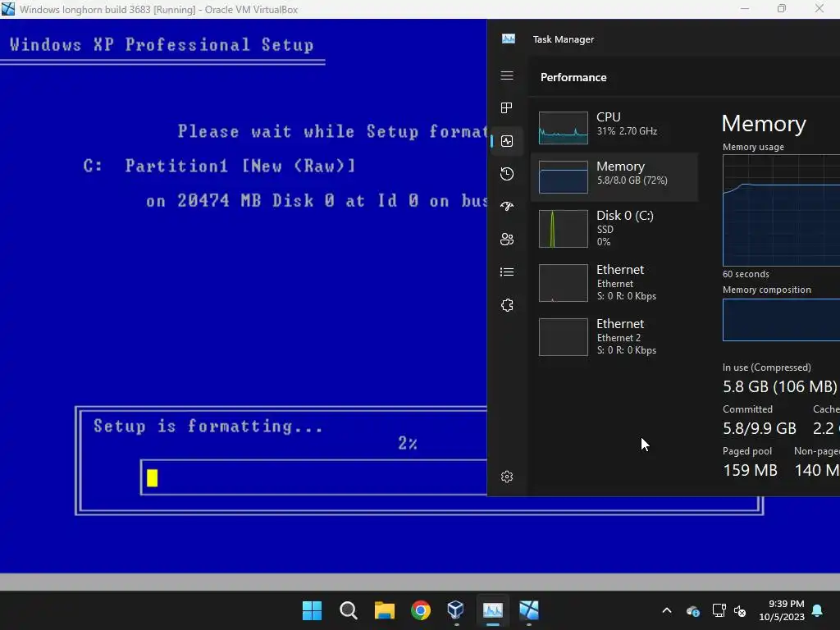
Task: Select the Disk 0 (C:) performance entry
Action: (614, 229)
